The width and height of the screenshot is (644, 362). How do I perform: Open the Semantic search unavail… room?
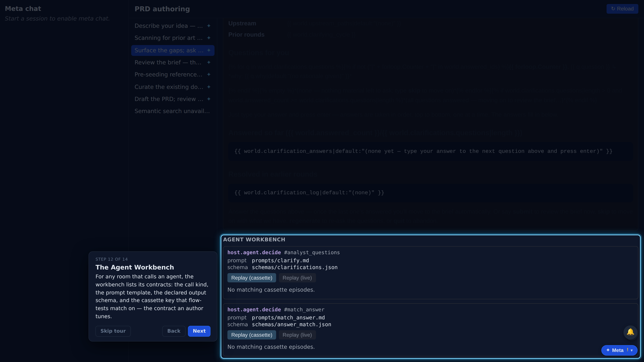point(172,111)
